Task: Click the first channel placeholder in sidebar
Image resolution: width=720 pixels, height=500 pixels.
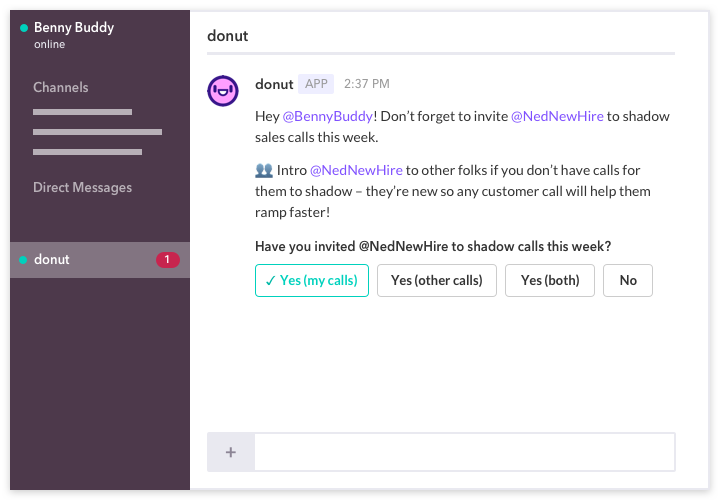Action: (x=83, y=112)
